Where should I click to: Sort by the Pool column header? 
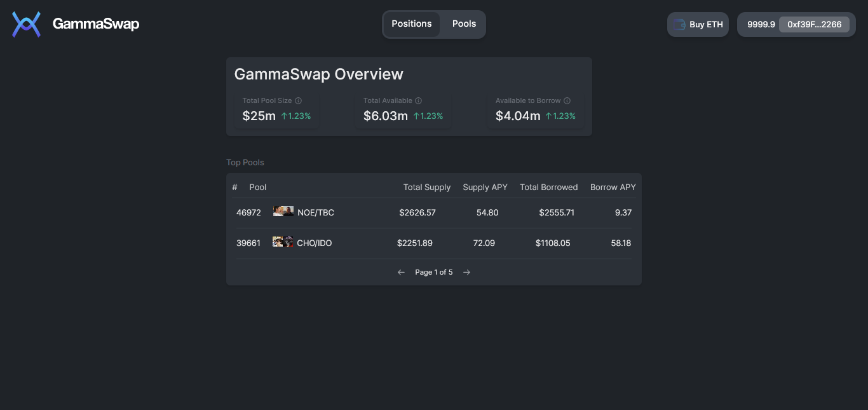pyautogui.click(x=258, y=187)
